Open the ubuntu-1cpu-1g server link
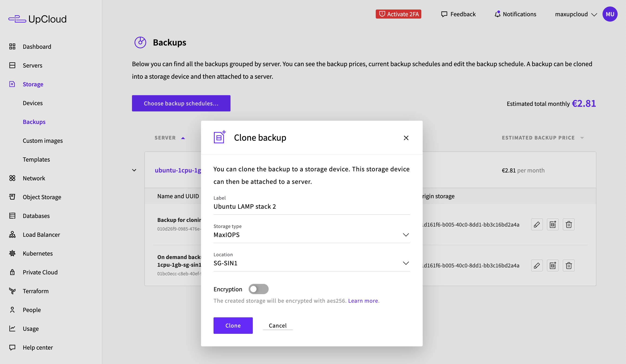The width and height of the screenshot is (626, 364). tap(178, 170)
